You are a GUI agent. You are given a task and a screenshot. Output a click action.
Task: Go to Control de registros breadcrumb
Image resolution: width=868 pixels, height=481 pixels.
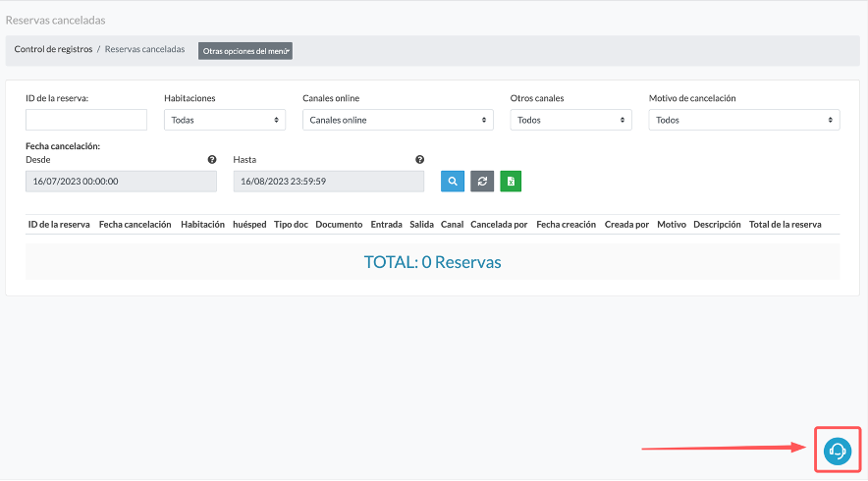pos(53,49)
